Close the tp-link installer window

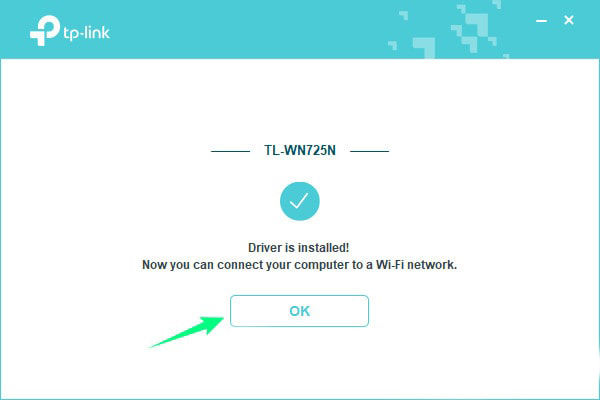coord(569,20)
